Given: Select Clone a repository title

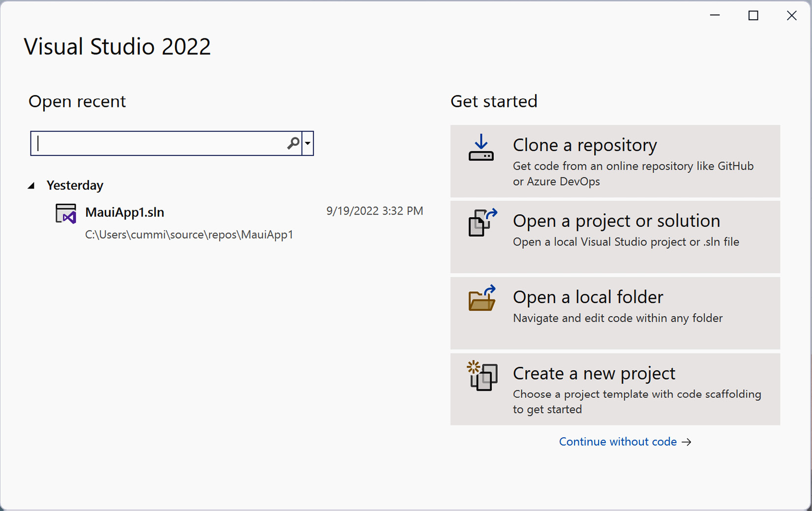Looking at the screenshot, I should click(x=585, y=145).
